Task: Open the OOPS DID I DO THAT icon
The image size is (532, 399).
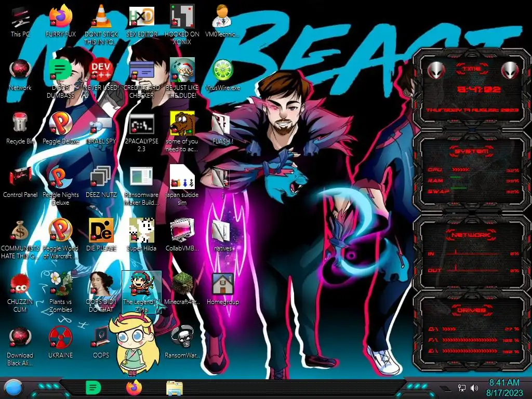Action: tap(101, 284)
